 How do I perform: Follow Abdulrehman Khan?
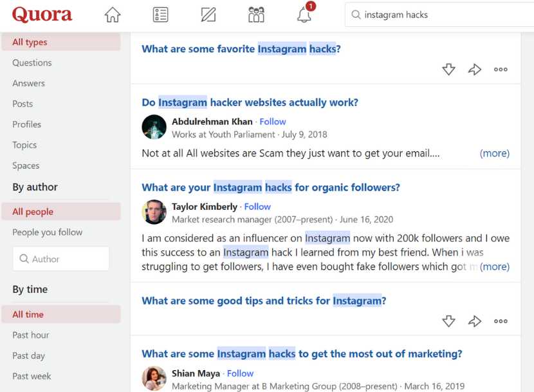(x=273, y=122)
